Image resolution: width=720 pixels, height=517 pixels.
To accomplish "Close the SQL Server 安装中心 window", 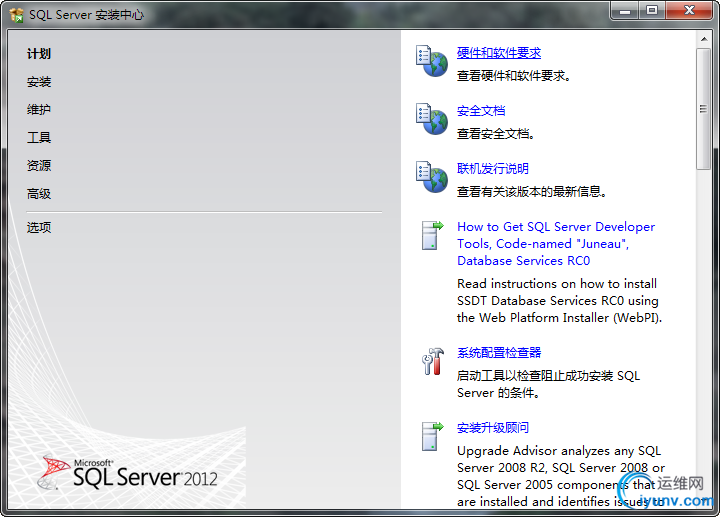I will pyautogui.click(x=689, y=11).
